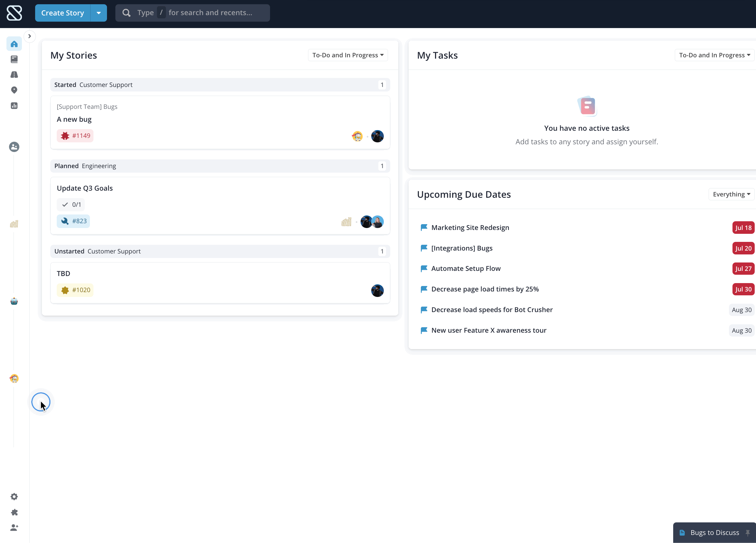756x543 pixels.
Task: Click the Members/Teams icon in sidebar
Action: tap(14, 147)
